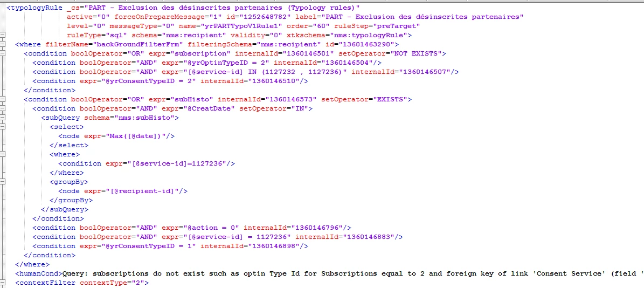Viewport: 644px width, 288px height.
Task: Fold the select element in subQuery
Action: (3, 127)
